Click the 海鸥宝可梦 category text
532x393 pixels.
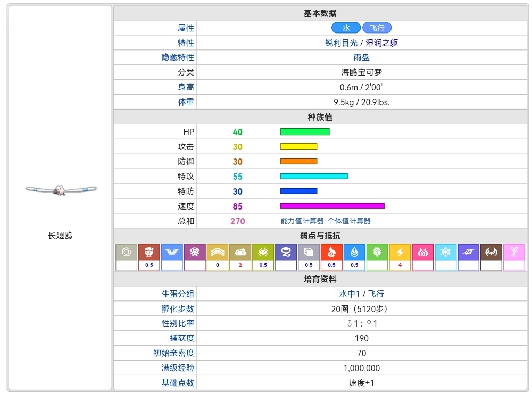[x=361, y=72]
